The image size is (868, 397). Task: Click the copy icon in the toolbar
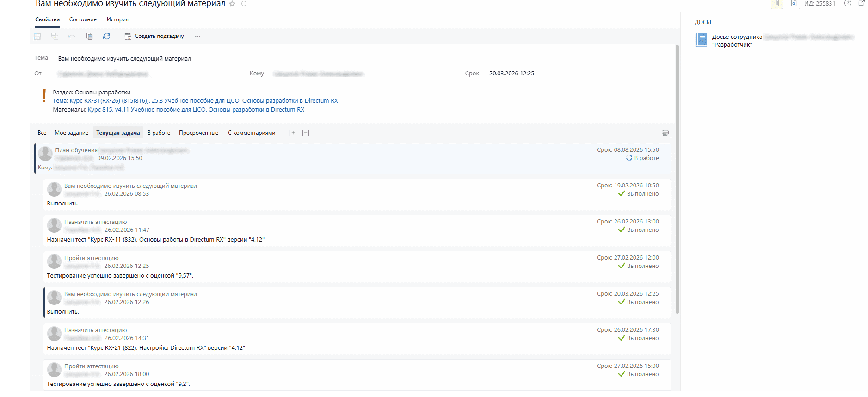point(90,36)
